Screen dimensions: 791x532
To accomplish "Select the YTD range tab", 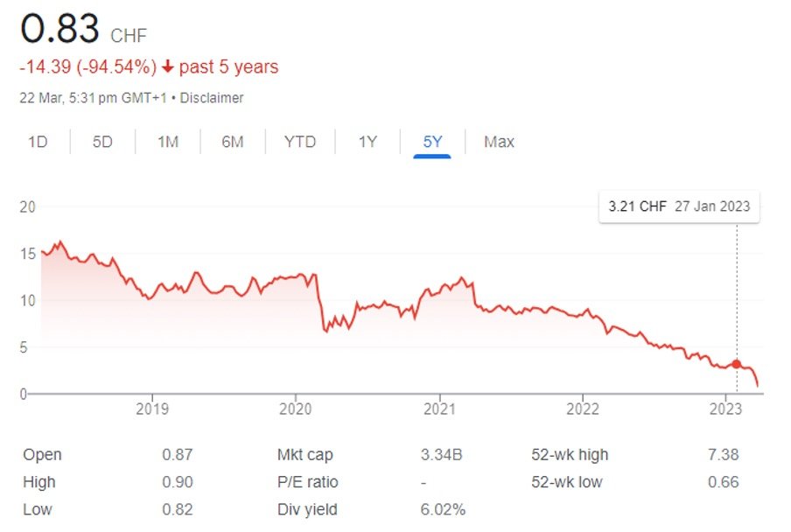I will click(x=300, y=141).
